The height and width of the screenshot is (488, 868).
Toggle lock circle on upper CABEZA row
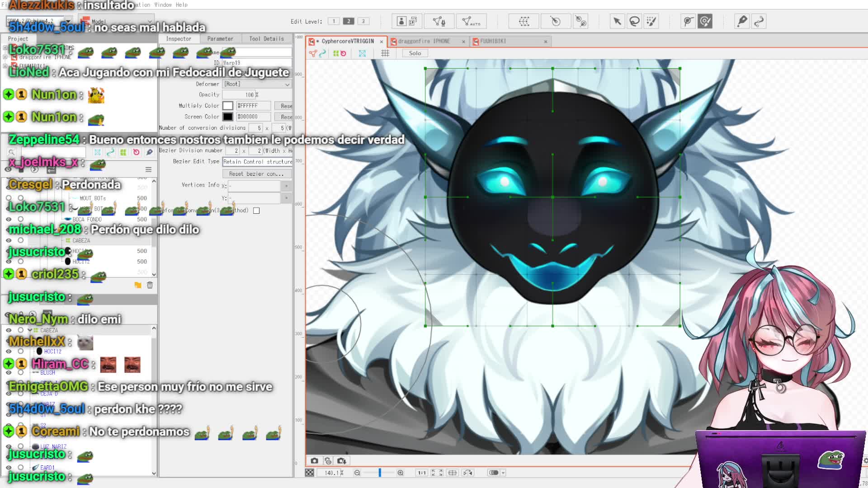21,240
